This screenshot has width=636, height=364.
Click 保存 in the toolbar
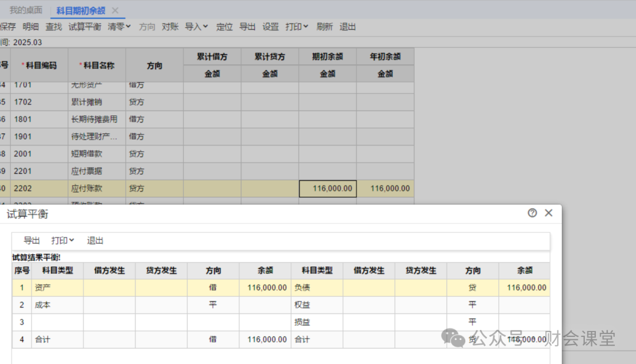pyautogui.click(x=8, y=27)
